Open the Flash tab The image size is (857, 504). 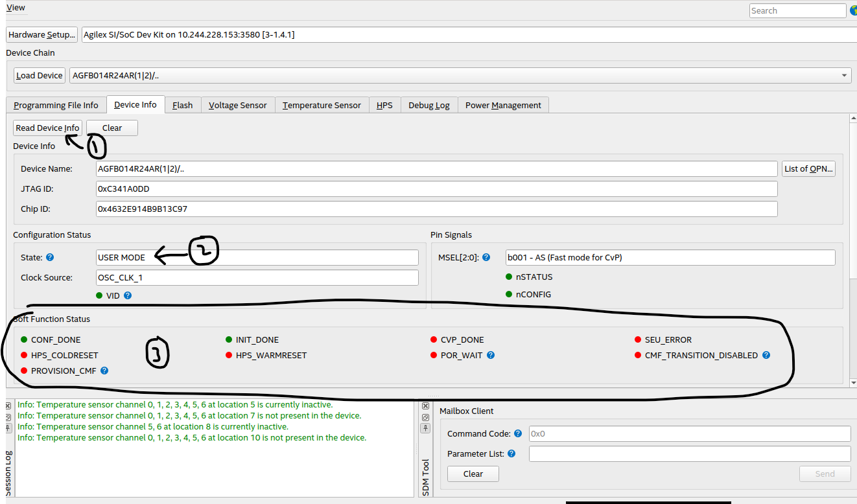click(x=182, y=105)
